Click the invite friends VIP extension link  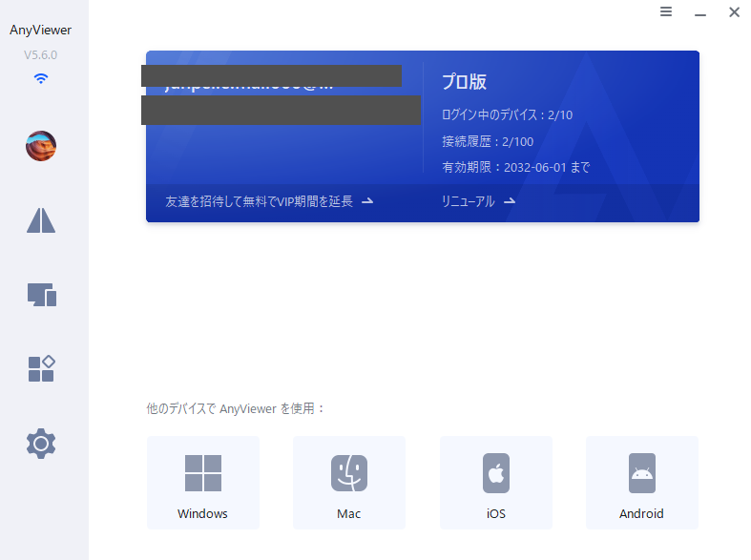click(x=260, y=201)
